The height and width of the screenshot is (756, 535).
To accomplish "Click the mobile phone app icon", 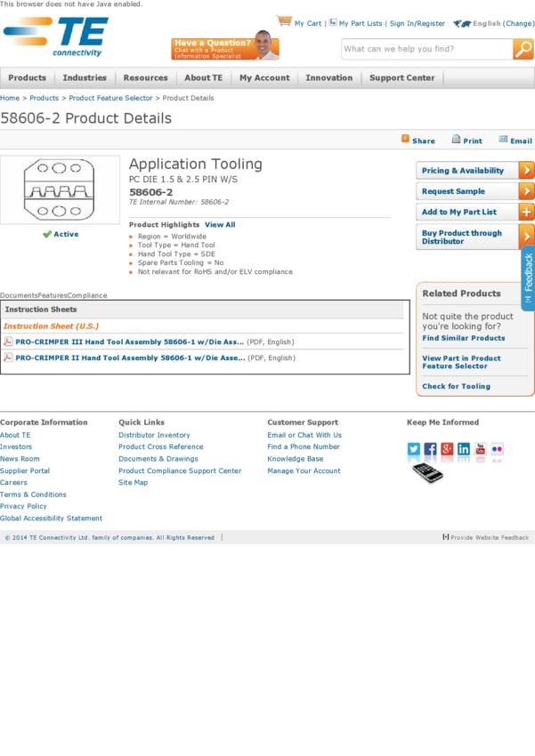I will pos(427,473).
